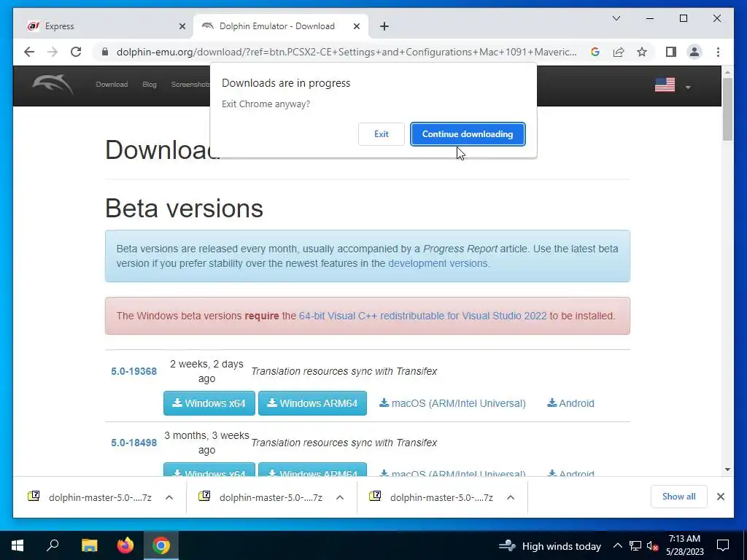The width and height of the screenshot is (747, 560).
Task: Open the 5.0-19368 version link
Action: (x=134, y=371)
